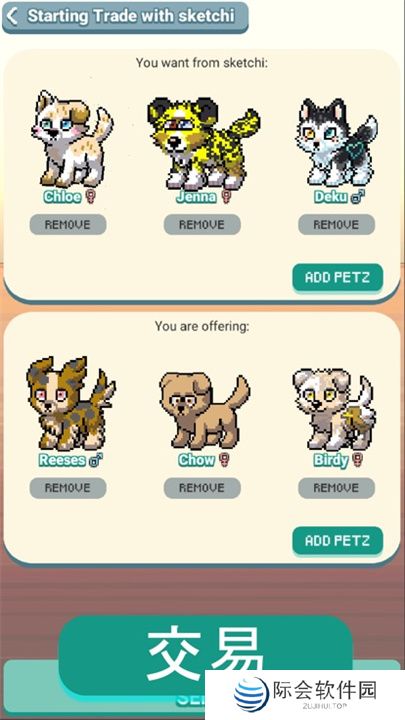Tap Chloe's female gender icon

point(92,197)
